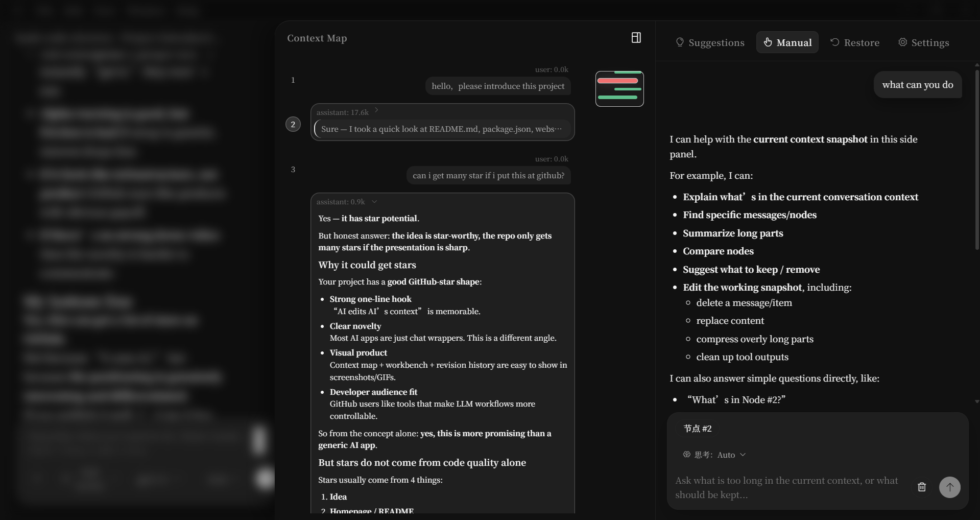The height and width of the screenshot is (520, 980).
Task: Click 'Explain what's in the current conversation context'
Action: pyautogui.click(x=801, y=197)
